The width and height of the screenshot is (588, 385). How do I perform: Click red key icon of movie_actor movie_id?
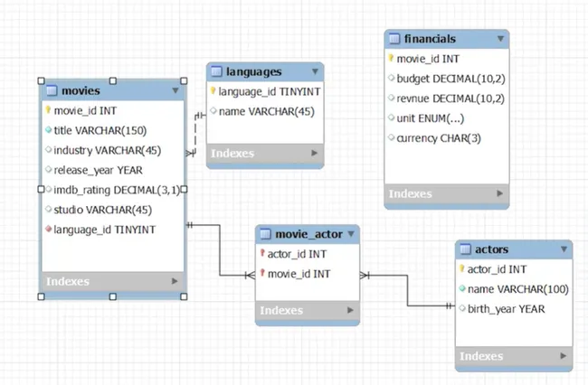(x=262, y=273)
